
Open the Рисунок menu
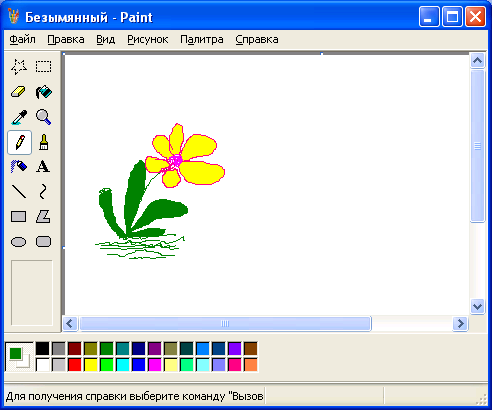click(x=148, y=39)
